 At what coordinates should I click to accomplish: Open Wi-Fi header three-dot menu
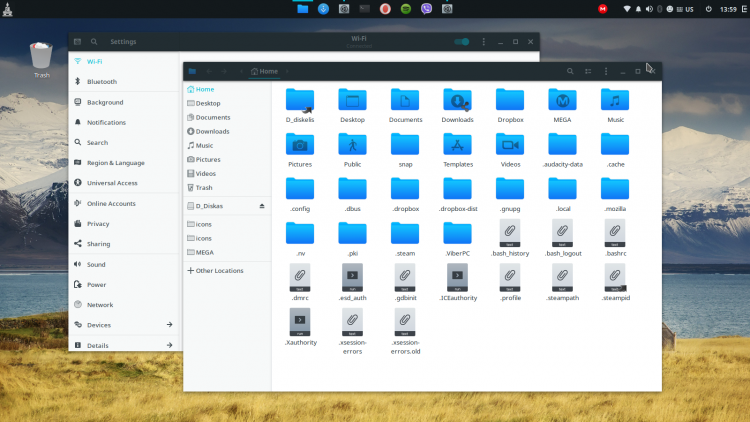(484, 42)
